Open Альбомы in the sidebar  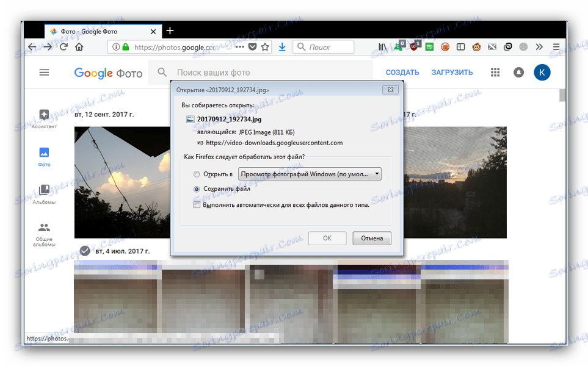tap(44, 195)
